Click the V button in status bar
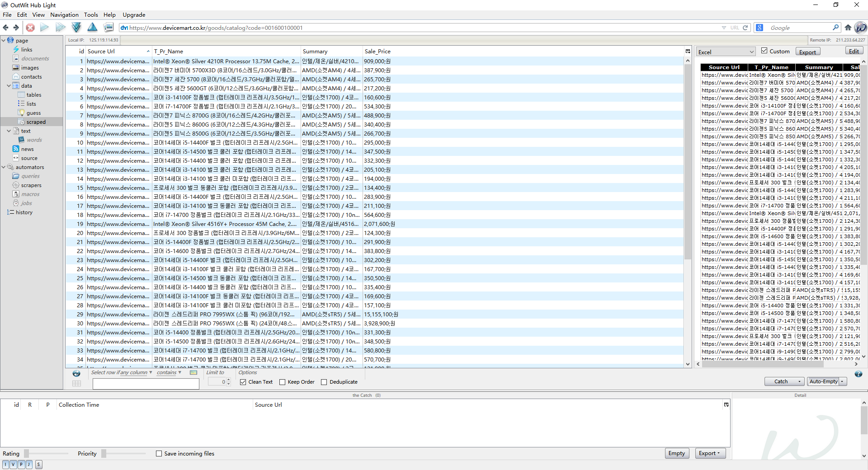Image resolution: width=868 pixels, height=470 pixels. click(13, 464)
